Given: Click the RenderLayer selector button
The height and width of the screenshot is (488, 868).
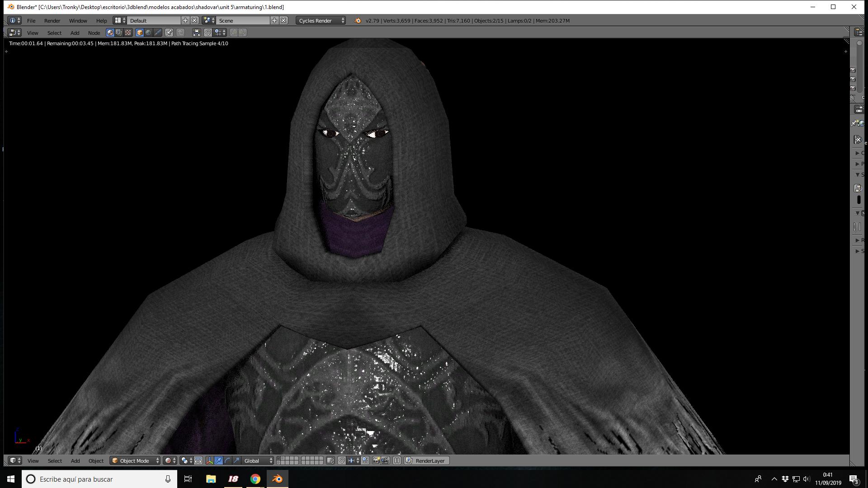Looking at the screenshot, I should tap(426, 460).
